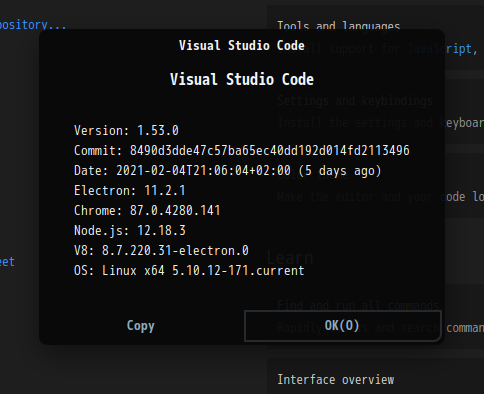
Task: Click the repository... link at top left
Action: (x=33, y=25)
